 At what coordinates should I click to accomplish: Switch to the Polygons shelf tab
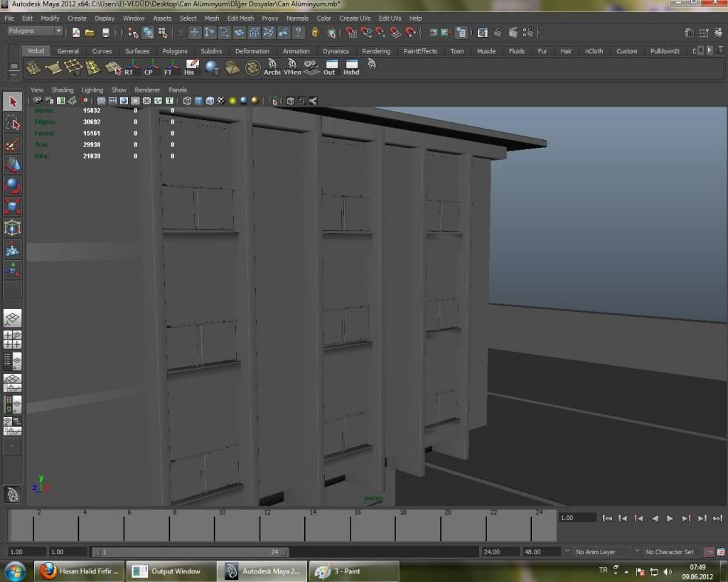175,51
